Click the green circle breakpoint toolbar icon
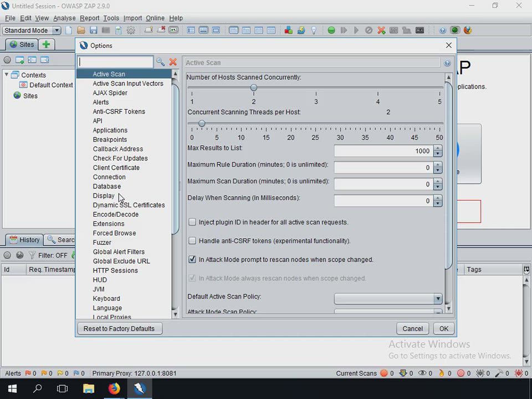The width and height of the screenshot is (532, 399). [331, 30]
